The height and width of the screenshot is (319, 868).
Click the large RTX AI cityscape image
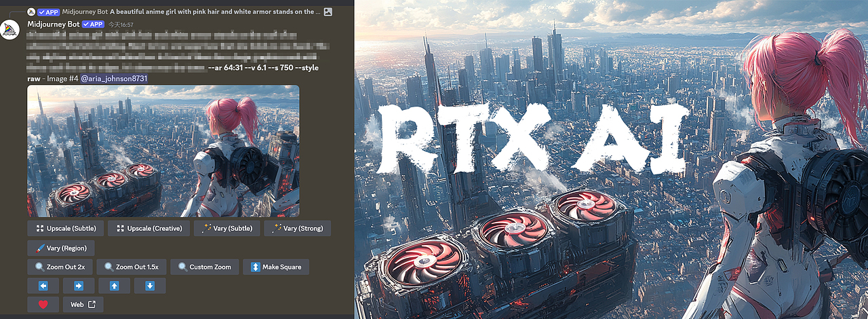tap(612, 159)
